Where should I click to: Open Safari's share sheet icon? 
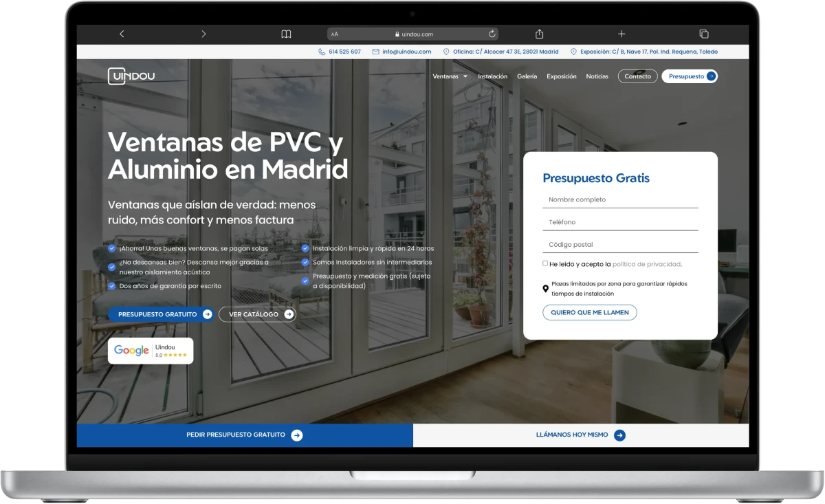coord(539,33)
